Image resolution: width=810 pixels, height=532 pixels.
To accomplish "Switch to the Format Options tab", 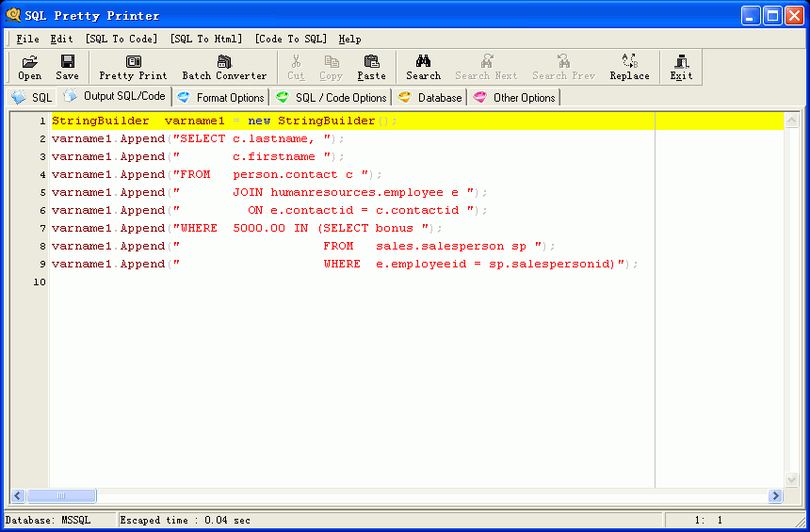I will pyautogui.click(x=220, y=97).
